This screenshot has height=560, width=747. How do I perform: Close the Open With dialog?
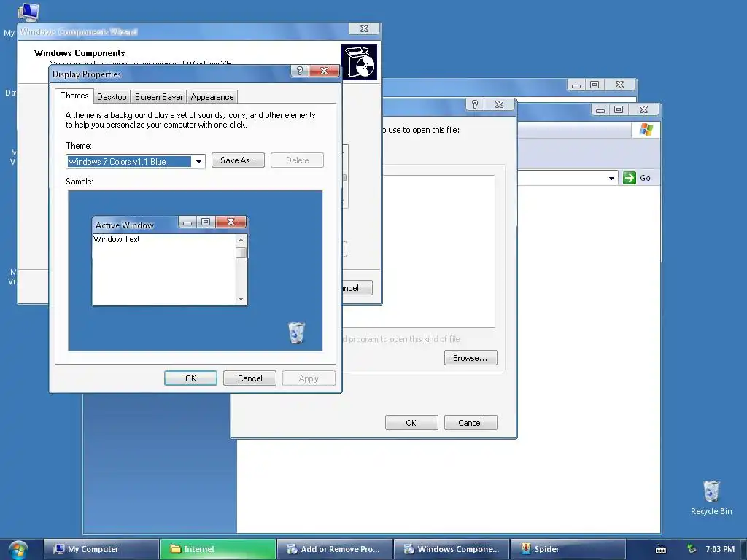click(499, 104)
